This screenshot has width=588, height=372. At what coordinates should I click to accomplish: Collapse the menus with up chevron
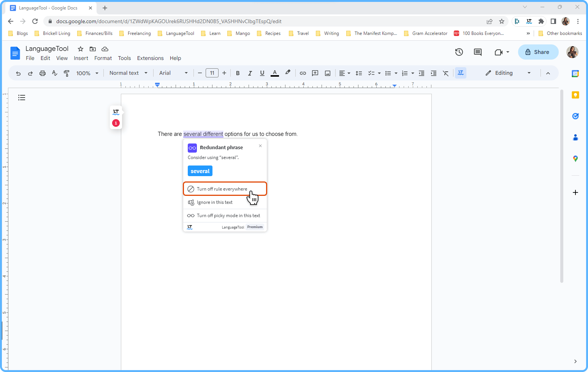point(548,73)
